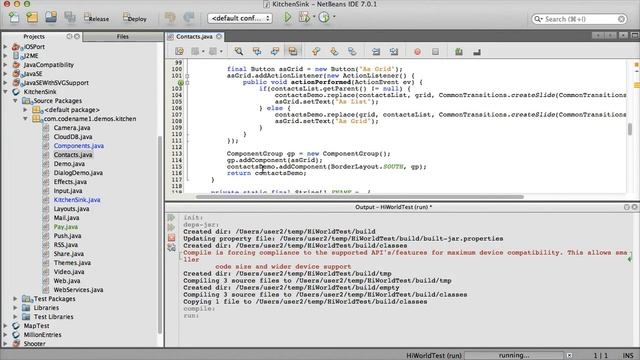The height and width of the screenshot is (360, 640).
Task: Click Find Previous Occurrence icon
Action: point(257,51)
